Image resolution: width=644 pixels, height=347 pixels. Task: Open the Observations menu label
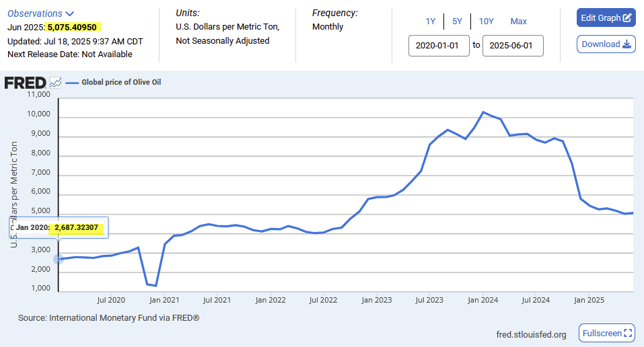point(35,13)
